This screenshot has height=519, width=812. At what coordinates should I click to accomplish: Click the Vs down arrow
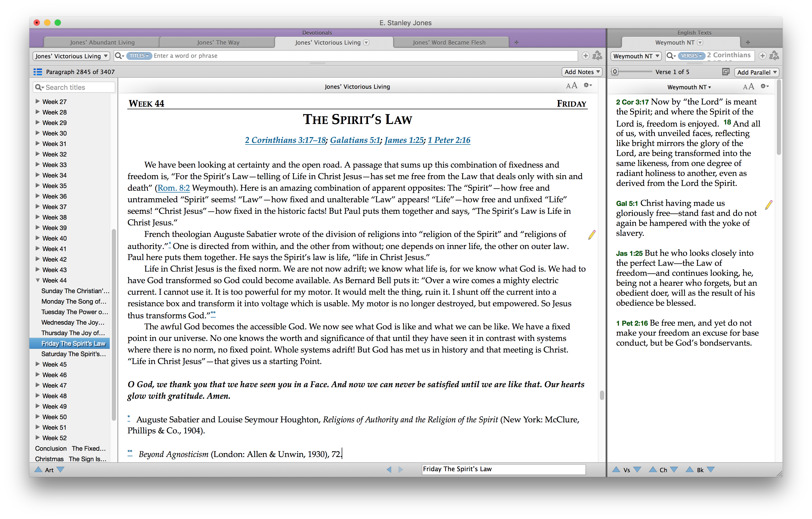[637, 469]
